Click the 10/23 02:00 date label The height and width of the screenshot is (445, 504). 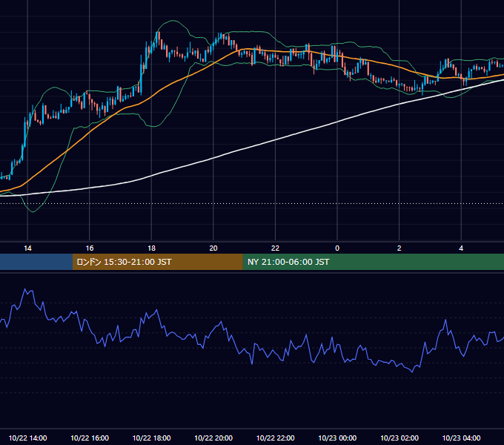pos(399,438)
